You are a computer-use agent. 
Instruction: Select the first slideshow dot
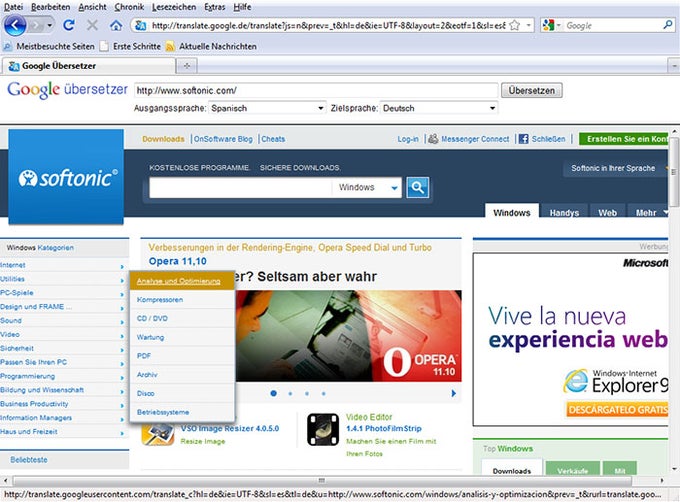pyautogui.click(x=274, y=393)
